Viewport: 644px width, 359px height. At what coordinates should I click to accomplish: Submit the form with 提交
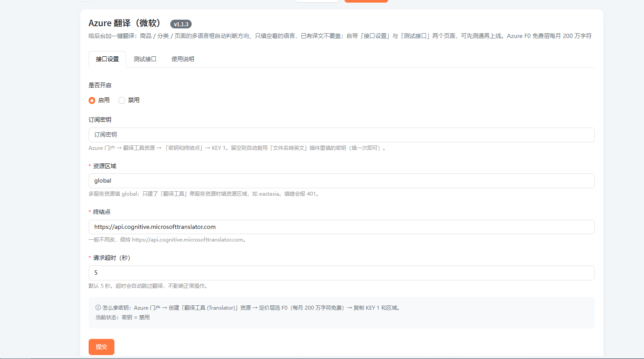click(x=101, y=347)
